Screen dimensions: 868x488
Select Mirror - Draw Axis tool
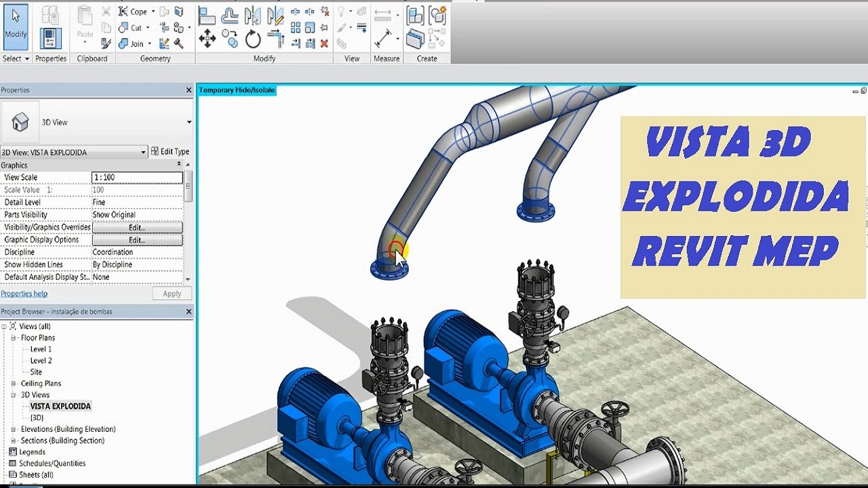[x=275, y=16]
